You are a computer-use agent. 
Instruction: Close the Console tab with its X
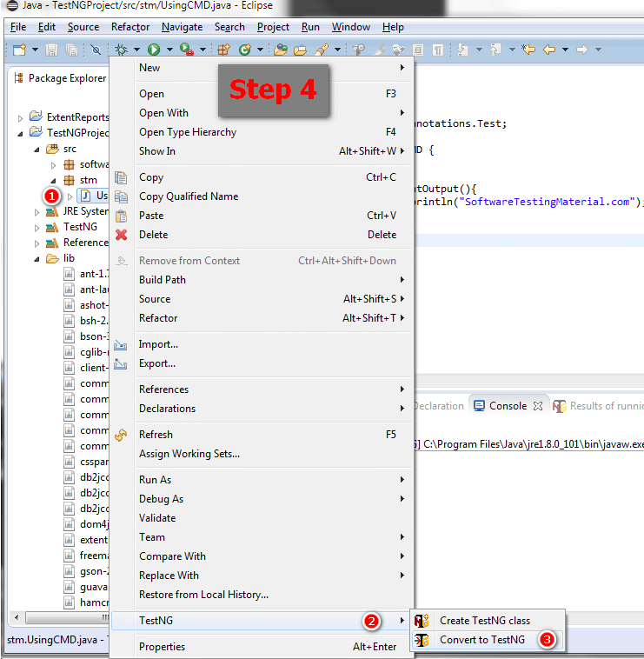tap(538, 406)
